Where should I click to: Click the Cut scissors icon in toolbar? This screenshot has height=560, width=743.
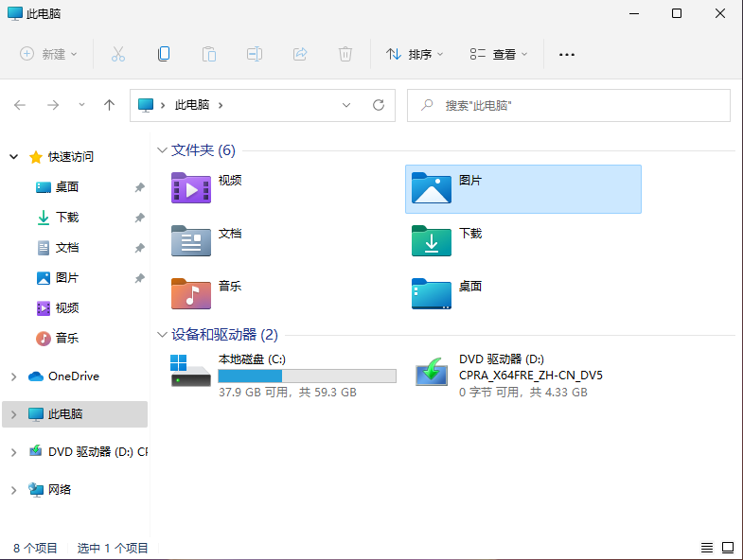118,54
